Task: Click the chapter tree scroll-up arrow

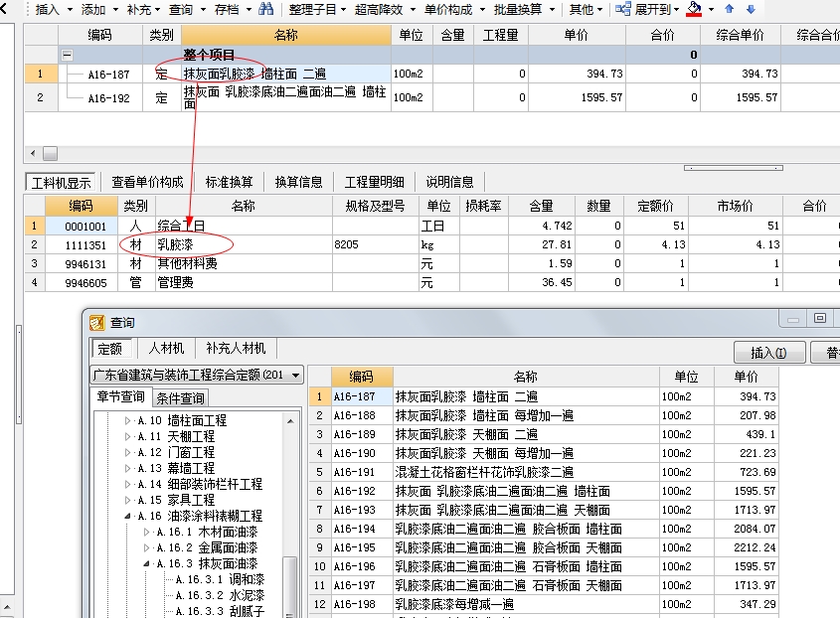Action: [290, 421]
